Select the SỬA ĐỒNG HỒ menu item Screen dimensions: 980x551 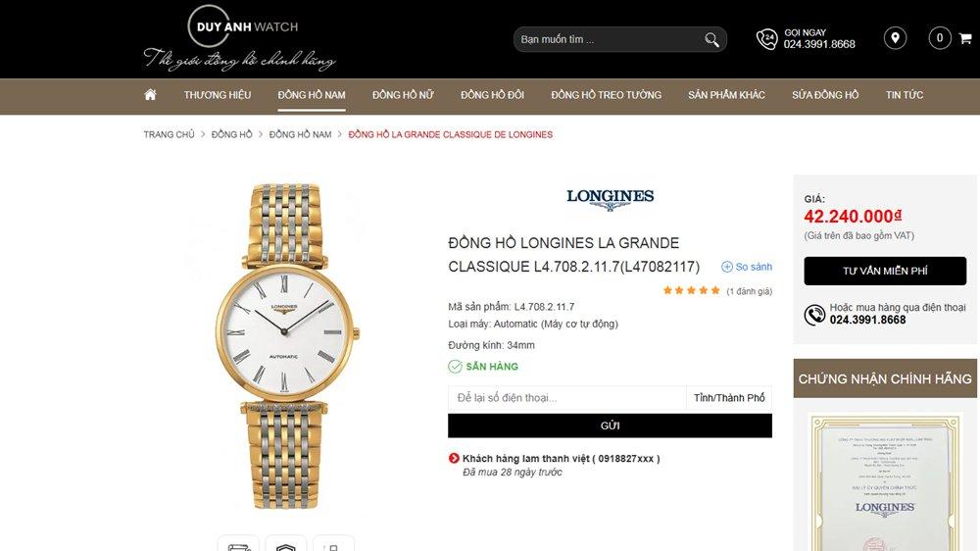825,95
